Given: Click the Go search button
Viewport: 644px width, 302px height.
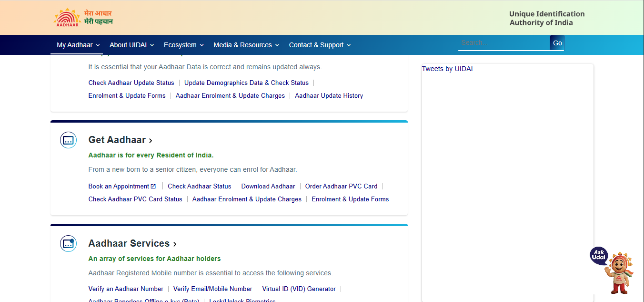Looking at the screenshot, I should 557,43.
